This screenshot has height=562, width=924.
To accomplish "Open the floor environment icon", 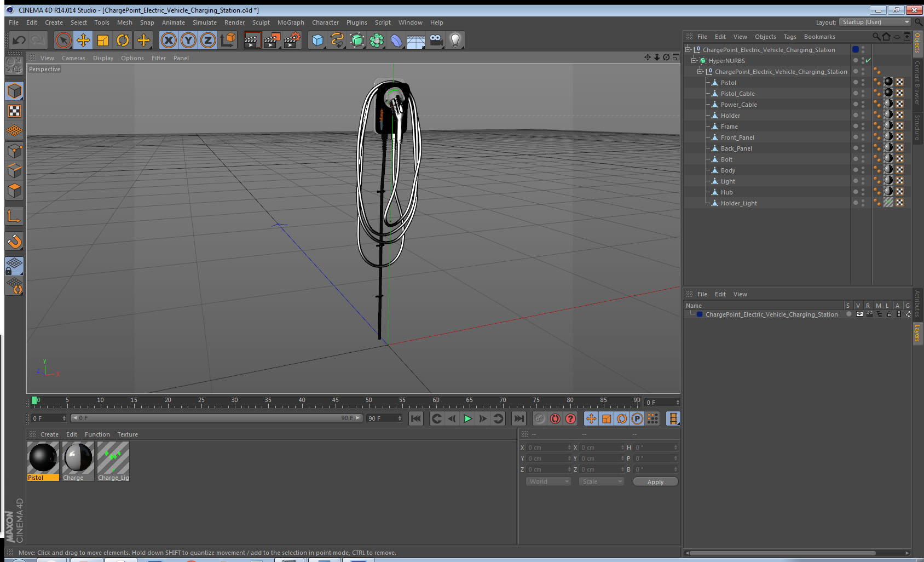I will (416, 40).
